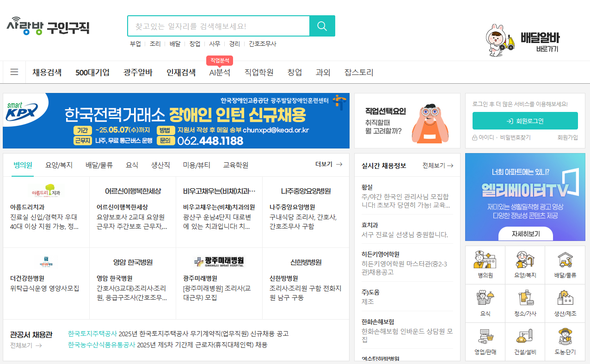Open the 주)도움 제조 realtime listing
590x364 pixels.
pyautogui.click(x=407, y=297)
